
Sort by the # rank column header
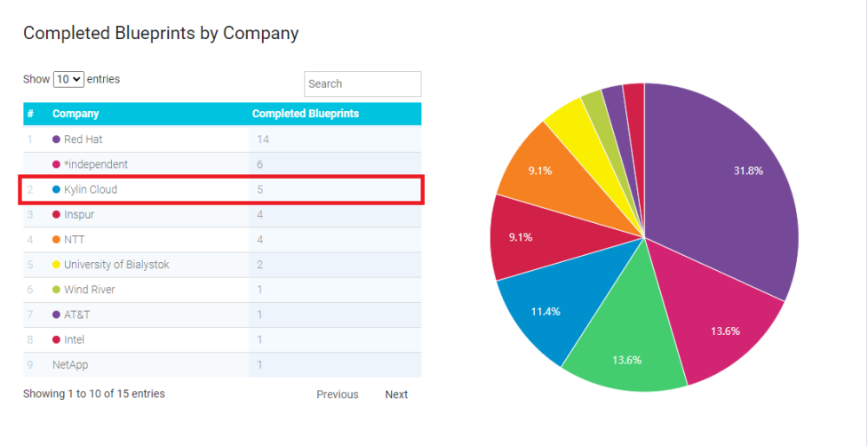pos(30,114)
